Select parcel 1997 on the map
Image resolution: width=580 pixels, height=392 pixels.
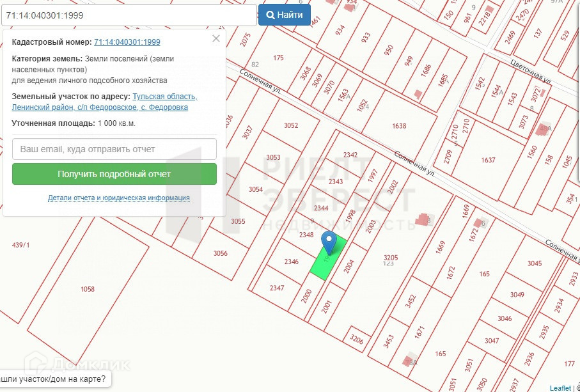point(372,176)
